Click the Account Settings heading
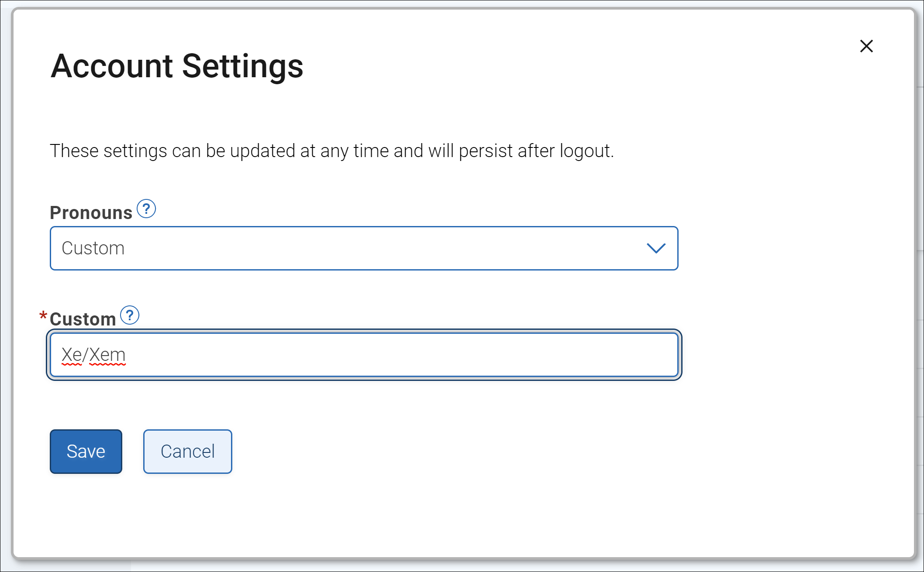924x572 pixels. pyautogui.click(x=177, y=66)
